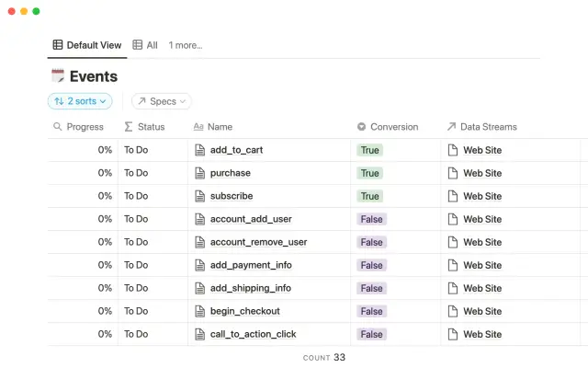Open the add_payment_info event page
The image size is (588, 368).
[251, 265]
